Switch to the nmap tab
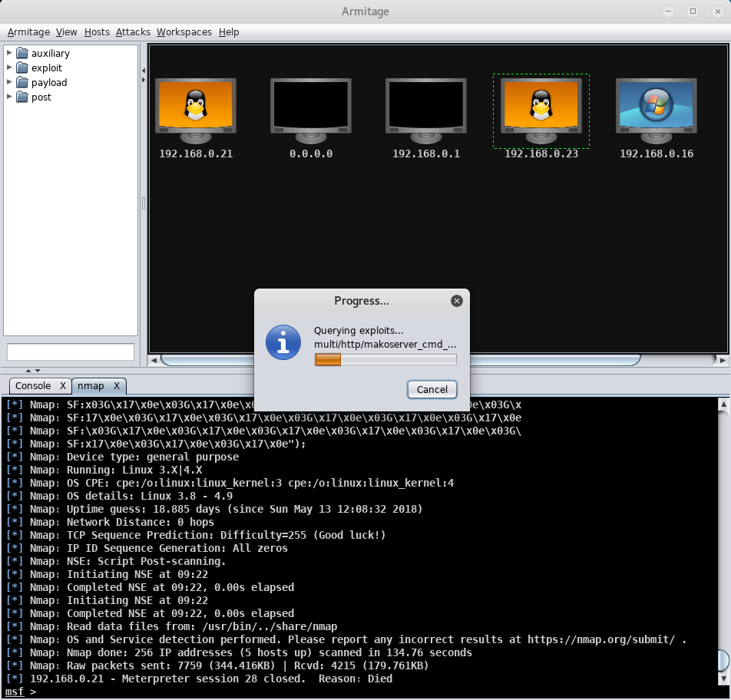The image size is (731, 700). click(x=91, y=386)
